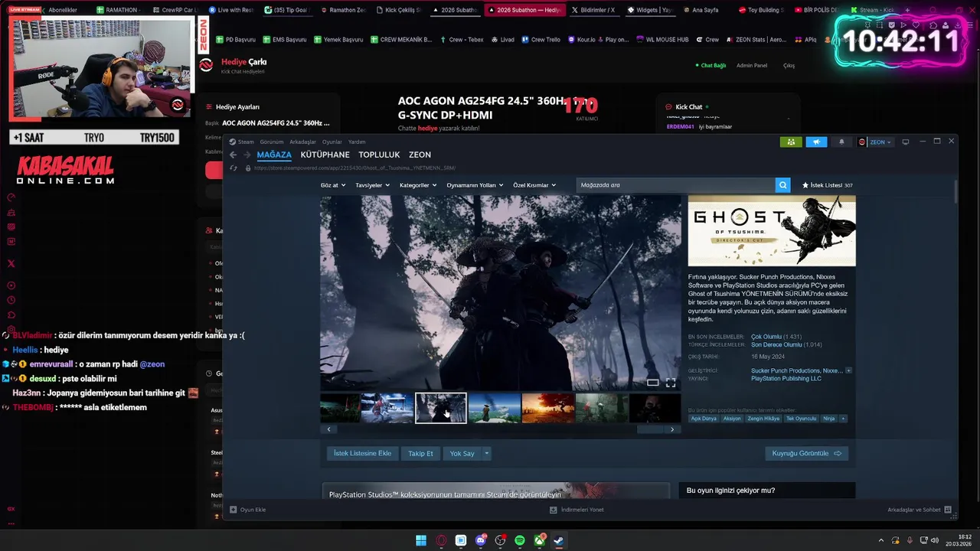Click the Oyun Ekle plus icon
The width and height of the screenshot is (980, 551).
click(234, 510)
